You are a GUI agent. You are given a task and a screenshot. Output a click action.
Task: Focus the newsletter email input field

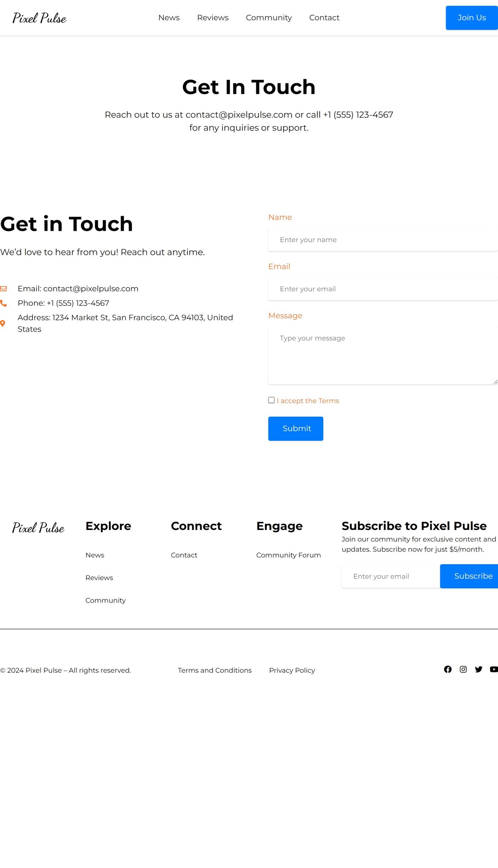(391, 576)
